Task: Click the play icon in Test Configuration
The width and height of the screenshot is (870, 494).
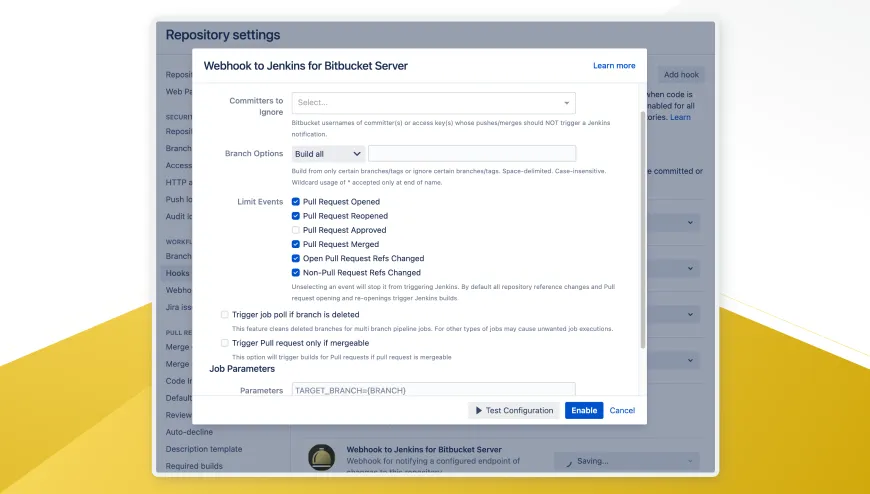Action: pos(478,410)
